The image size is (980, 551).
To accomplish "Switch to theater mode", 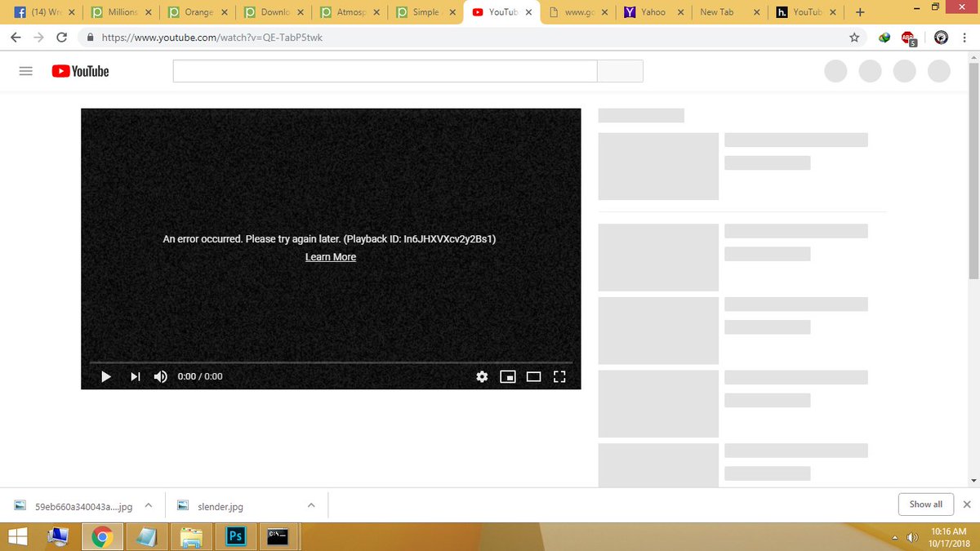I will coord(533,376).
